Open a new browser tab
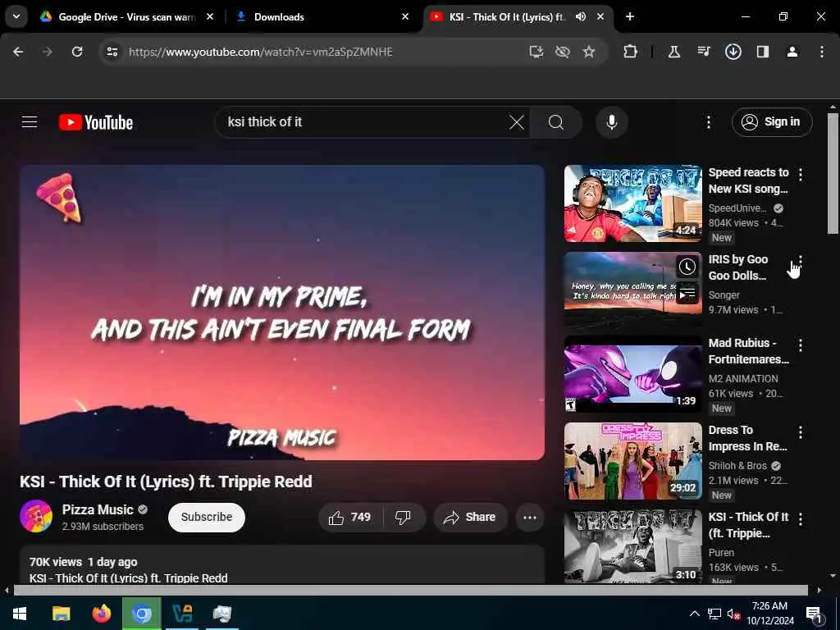This screenshot has height=630, width=840. 630,16
